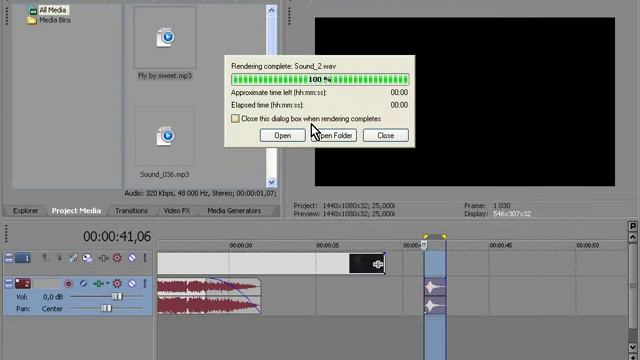640x360 pixels.
Task: Mute audio track 2
Action: coord(132,283)
